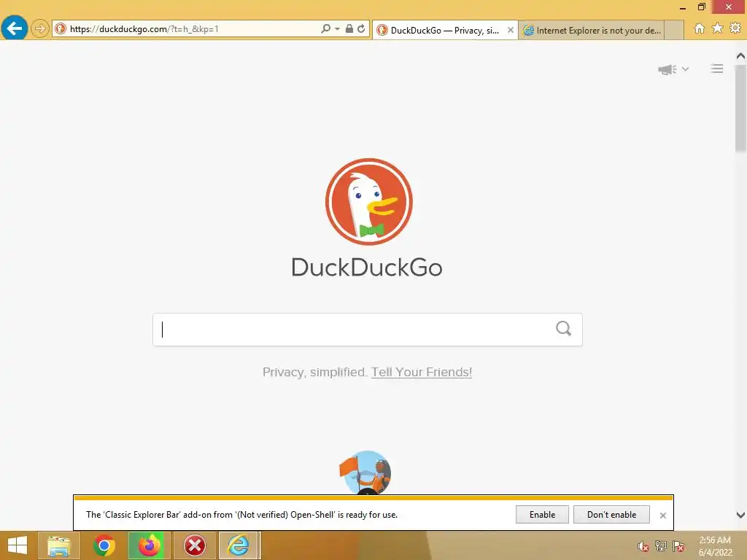747x560 pixels.
Task: Click the Action Center flag tray icon
Action: click(678, 546)
